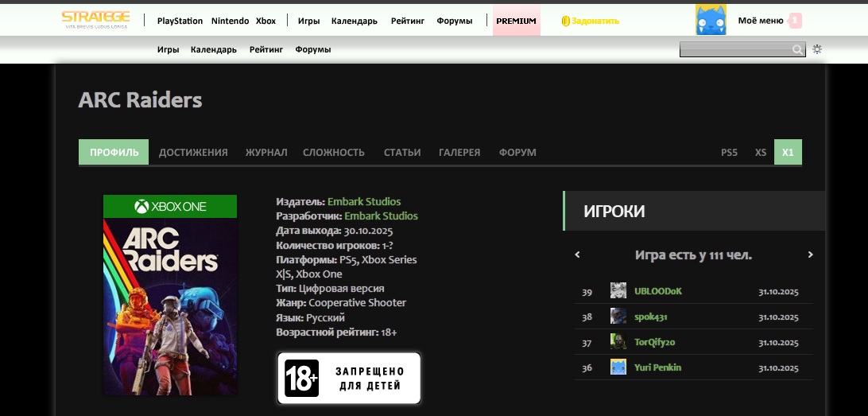Open the Embark Studios publisher link
The image size is (868, 416).
[x=364, y=201]
